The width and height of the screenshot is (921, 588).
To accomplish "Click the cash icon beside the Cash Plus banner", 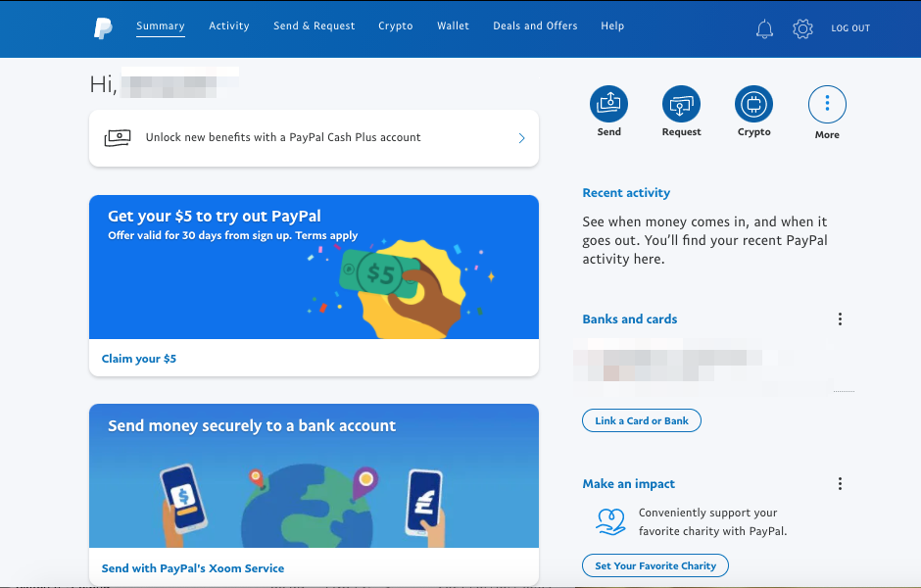I will pyautogui.click(x=118, y=138).
